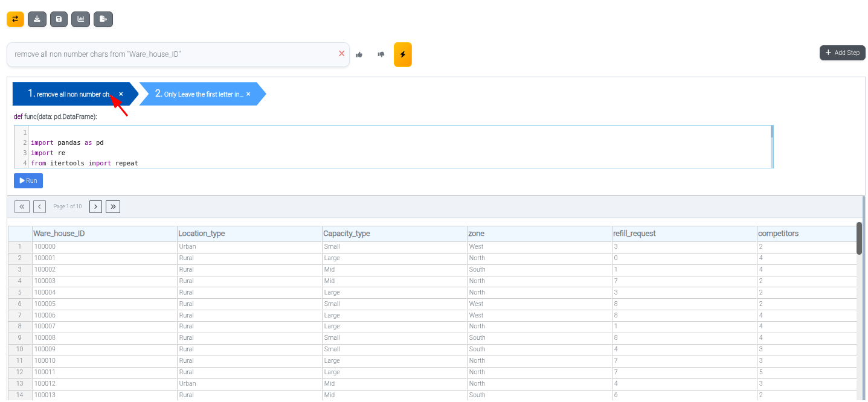The height and width of the screenshot is (402, 868).
Task: Jump to the last page of results
Action: tap(113, 206)
